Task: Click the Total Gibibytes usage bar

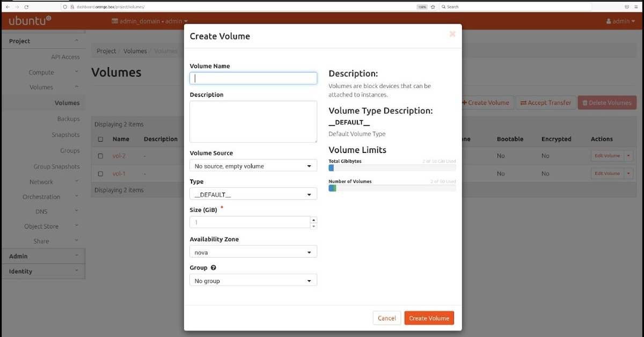Action: point(392,168)
